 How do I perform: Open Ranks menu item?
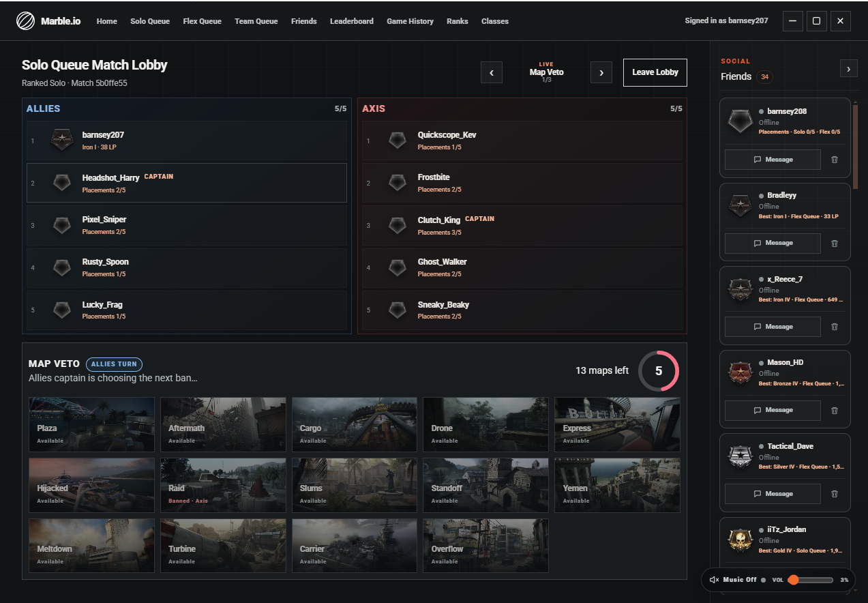(x=458, y=21)
